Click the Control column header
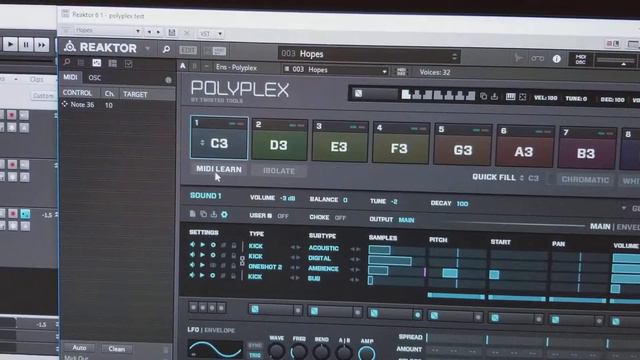The width and height of the screenshot is (640, 360). point(77,93)
